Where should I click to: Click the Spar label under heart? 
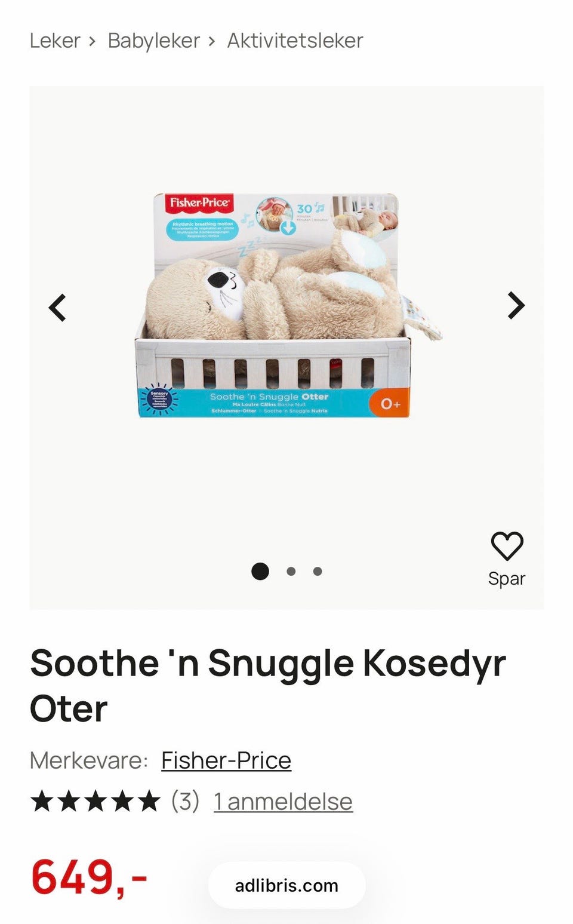click(x=507, y=578)
